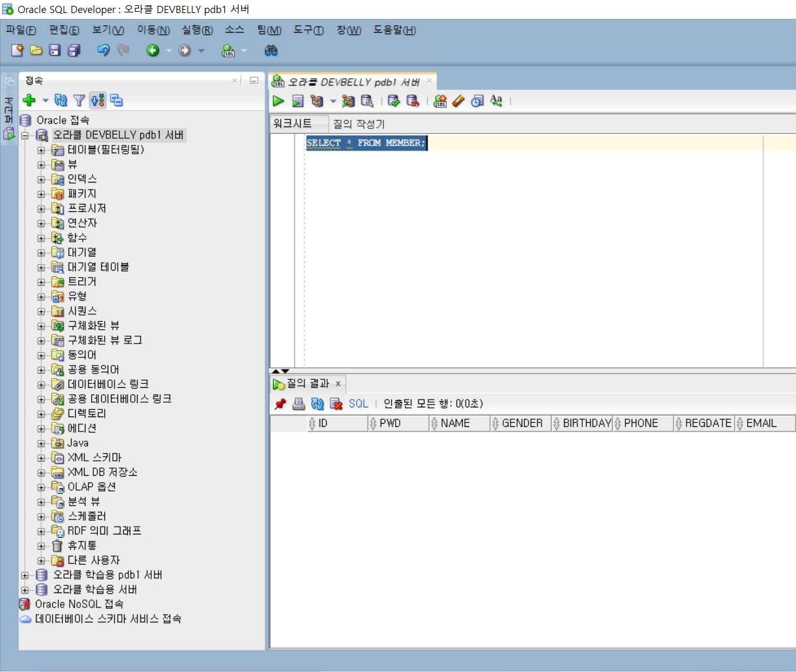
Task: Open the SQL worksheet connection dropdown arrow
Action: (244, 50)
